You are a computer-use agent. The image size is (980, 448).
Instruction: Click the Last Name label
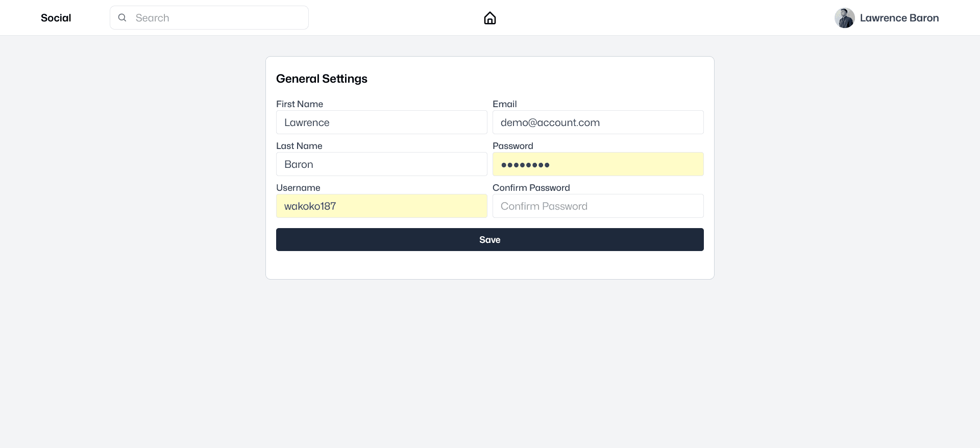click(299, 146)
